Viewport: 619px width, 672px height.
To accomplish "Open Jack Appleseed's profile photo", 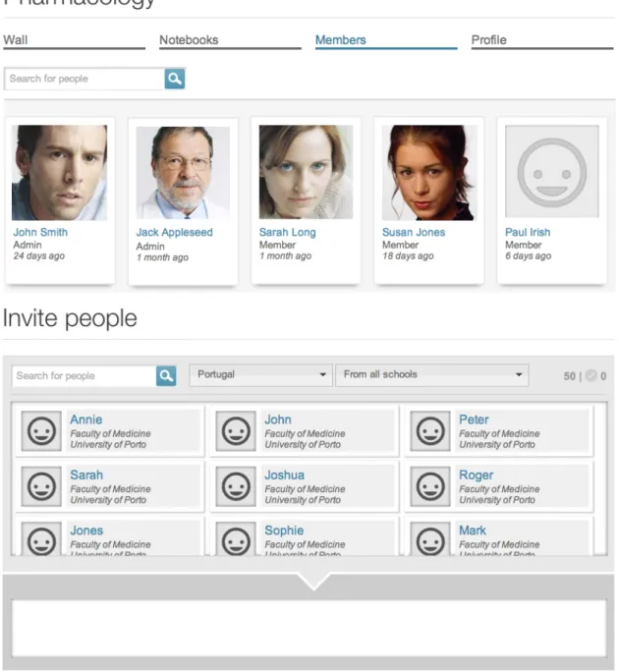I will 183,173.
